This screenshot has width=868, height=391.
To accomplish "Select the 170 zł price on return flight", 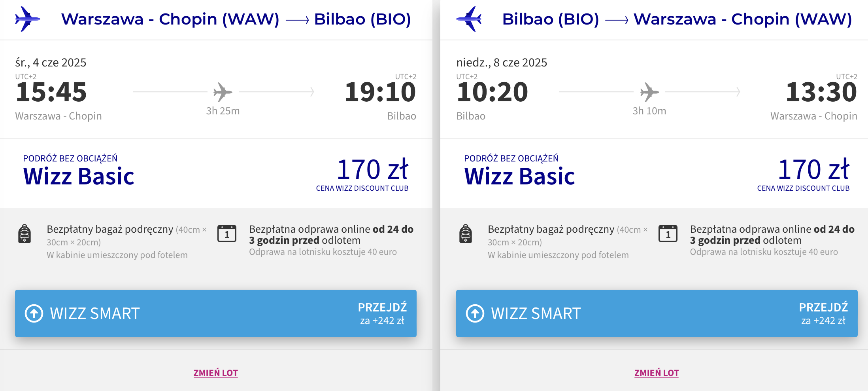I will (x=813, y=169).
